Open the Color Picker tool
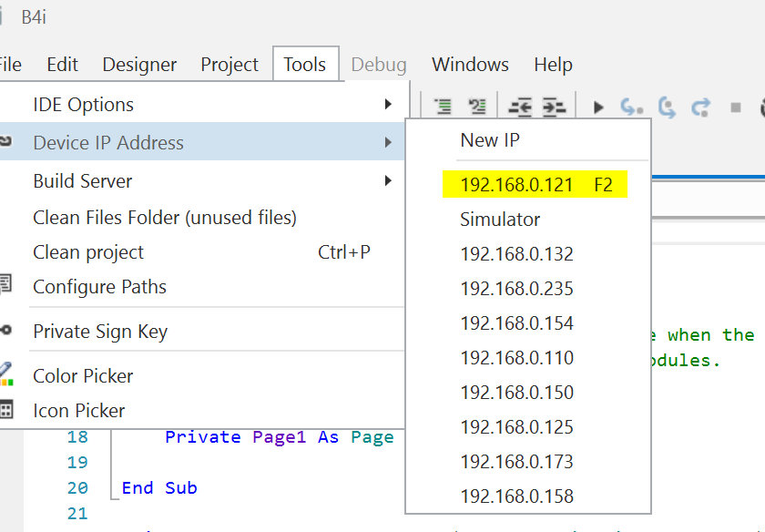The height and width of the screenshot is (532, 765). [x=83, y=376]
